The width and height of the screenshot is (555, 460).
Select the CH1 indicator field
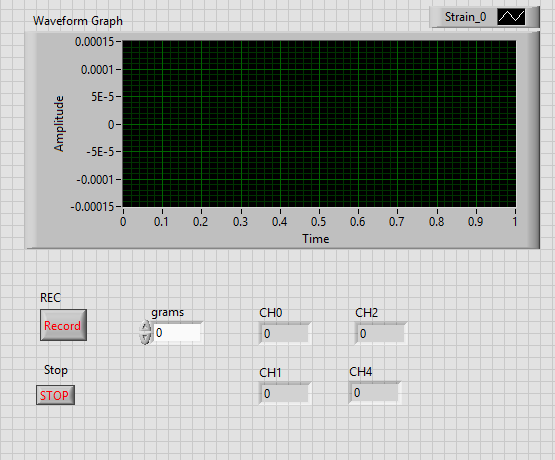[285, 393]
